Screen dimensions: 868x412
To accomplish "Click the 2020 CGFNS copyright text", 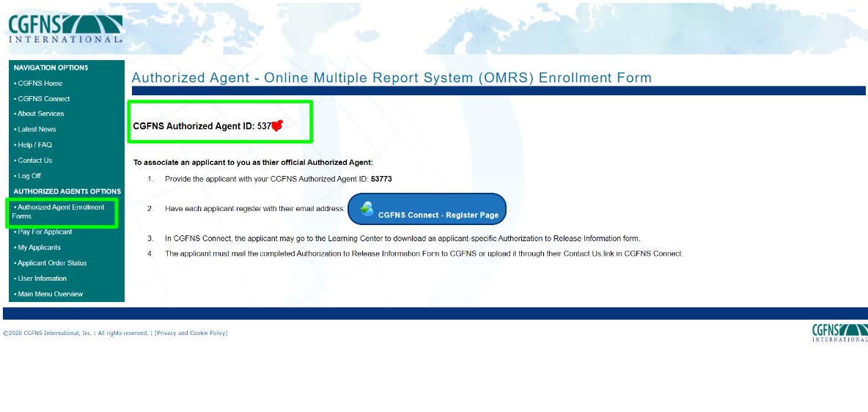I will point(76,333).
